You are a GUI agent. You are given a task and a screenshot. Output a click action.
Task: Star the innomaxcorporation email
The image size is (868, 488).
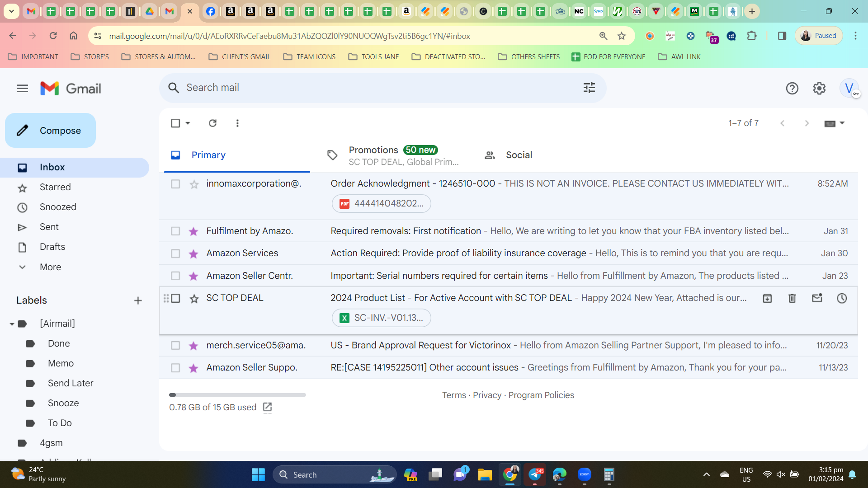194,184
